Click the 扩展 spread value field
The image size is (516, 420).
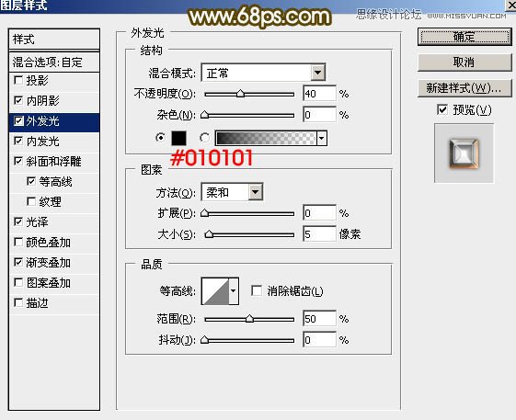click(x=319, y=213)
